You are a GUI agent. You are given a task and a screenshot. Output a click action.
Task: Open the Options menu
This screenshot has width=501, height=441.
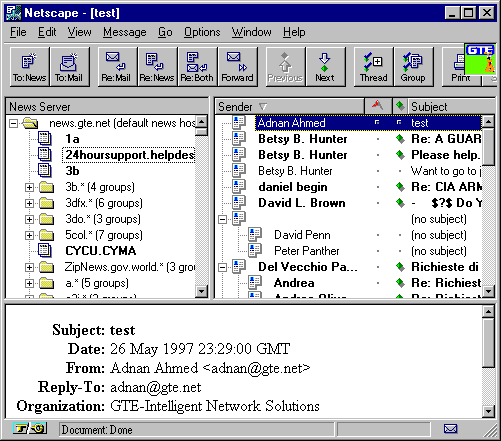(202, 32)
